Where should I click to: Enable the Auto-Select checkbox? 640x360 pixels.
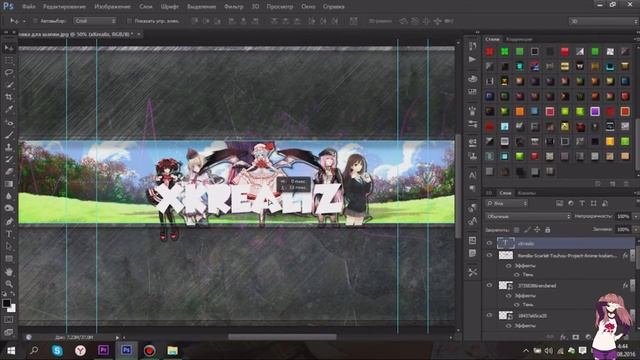coord(35,21)
